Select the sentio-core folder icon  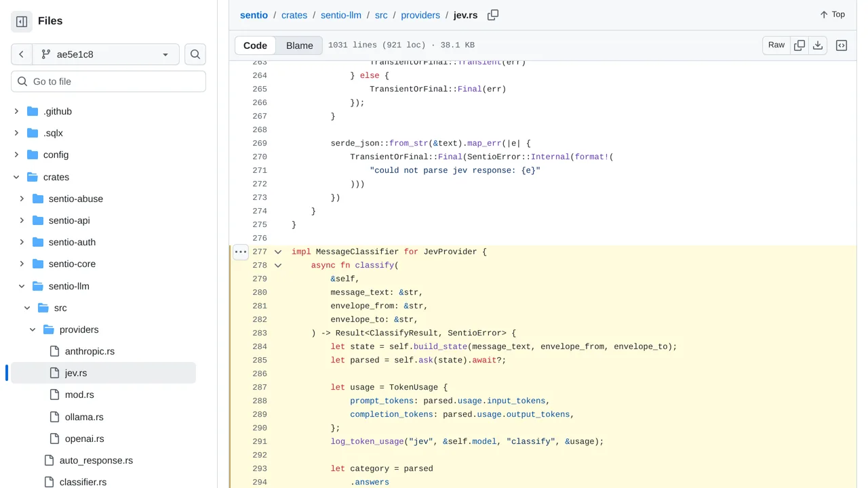[x=38, y=264]
